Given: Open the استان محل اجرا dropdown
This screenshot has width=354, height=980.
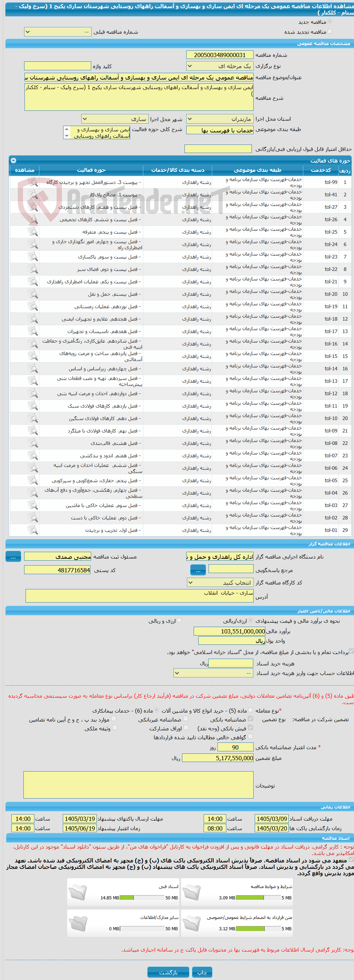Looking at the screenshot, I should click(220, 119).
